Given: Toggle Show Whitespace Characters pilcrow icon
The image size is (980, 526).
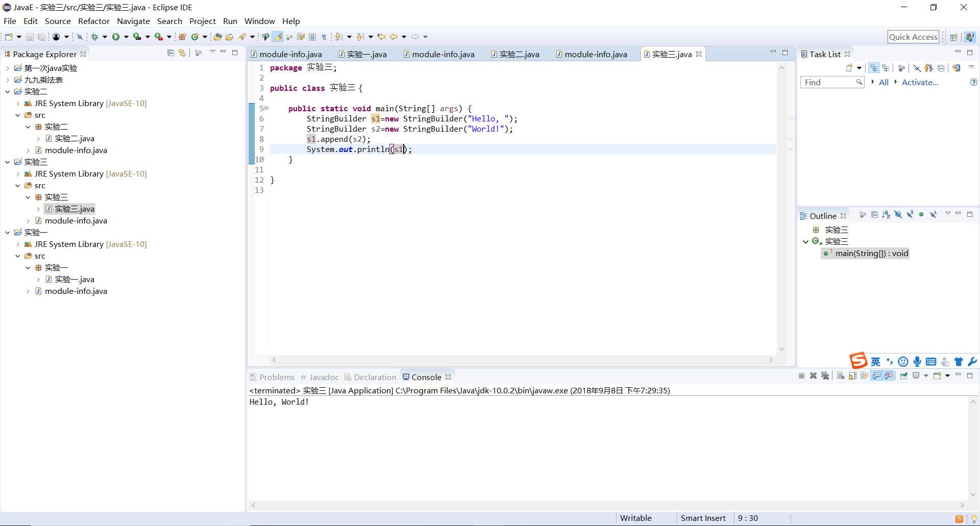Looking at the screenshot, I should pyautogui.click(x=324, y=37).
